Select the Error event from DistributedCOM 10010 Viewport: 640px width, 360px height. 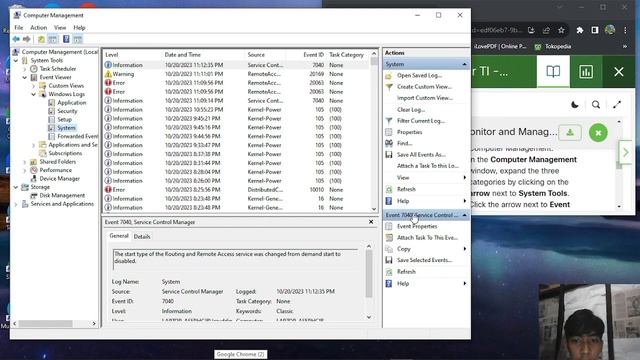click(x=237, y=190)
